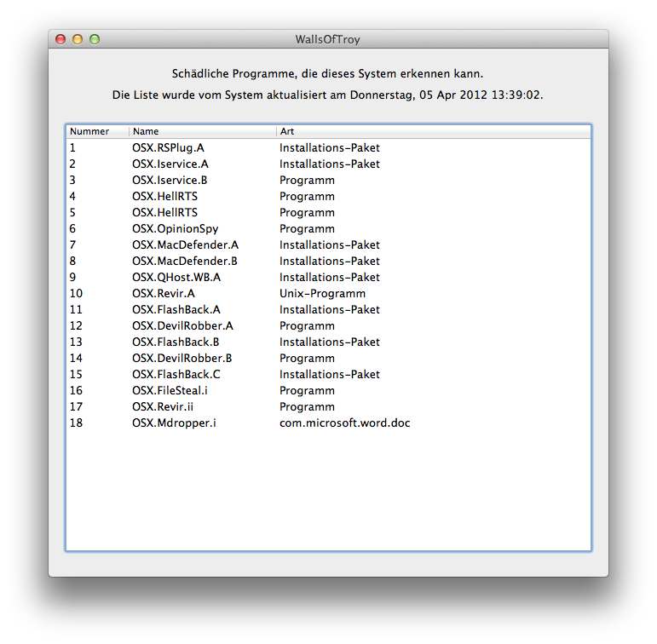657x644 pixels.
Task: Click the WallsOfTroy window title
Action: pyautogui.click(x=328, y=39)
